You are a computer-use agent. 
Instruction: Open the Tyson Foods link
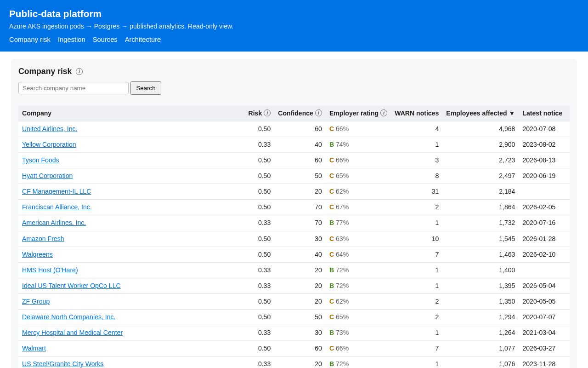coord(40,160)
